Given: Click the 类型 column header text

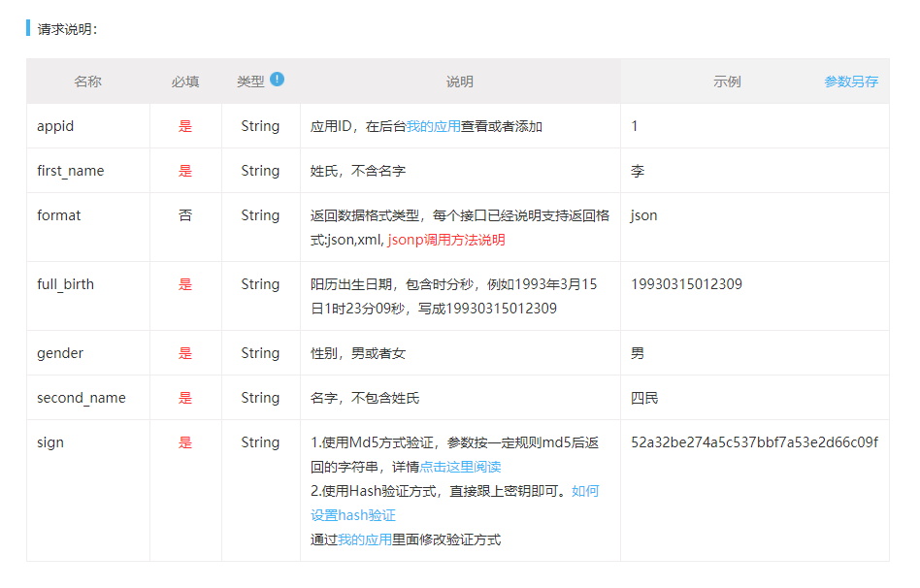Looking at the screenshot, I should click(250, 82).
